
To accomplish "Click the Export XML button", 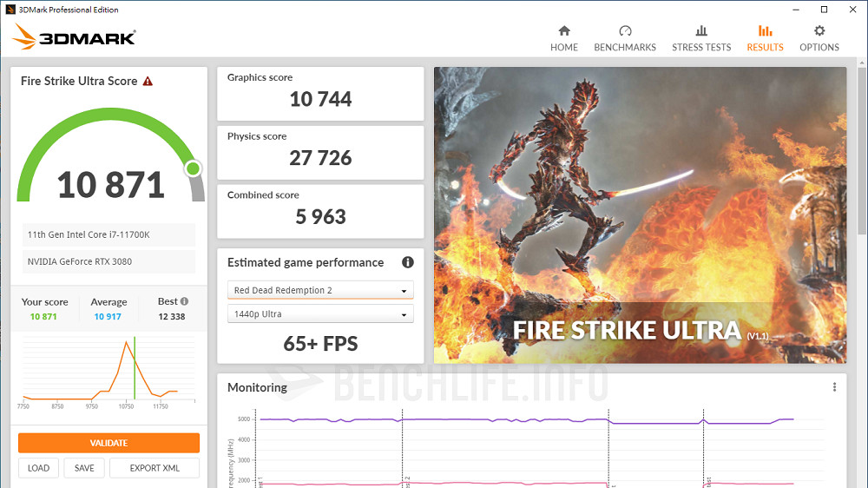I will pyautogui.click(x=155, y=468).
